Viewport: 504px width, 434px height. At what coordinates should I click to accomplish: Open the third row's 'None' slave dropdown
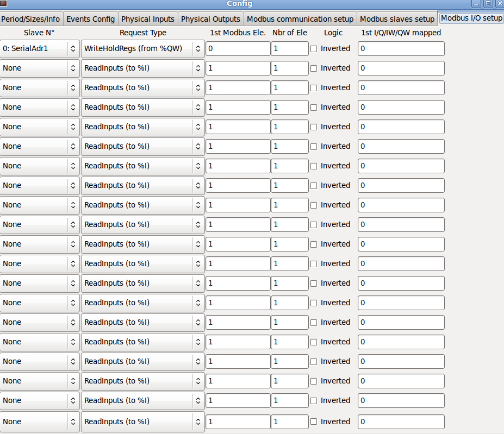40,88
